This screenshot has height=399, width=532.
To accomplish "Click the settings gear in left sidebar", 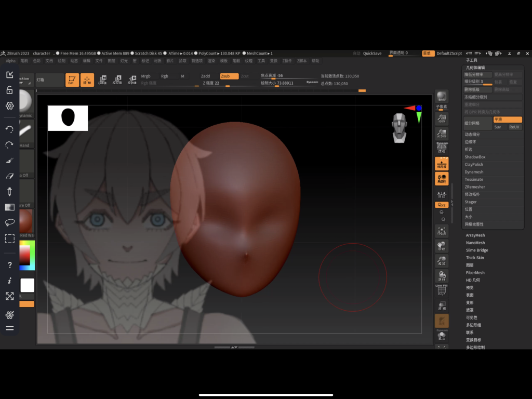I will point(9,106).
